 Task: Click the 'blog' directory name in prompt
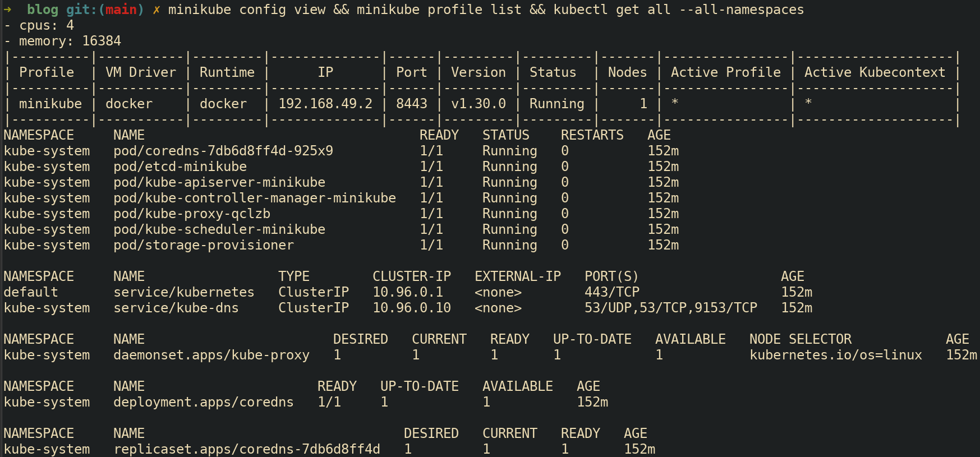(x=43, y=10)
